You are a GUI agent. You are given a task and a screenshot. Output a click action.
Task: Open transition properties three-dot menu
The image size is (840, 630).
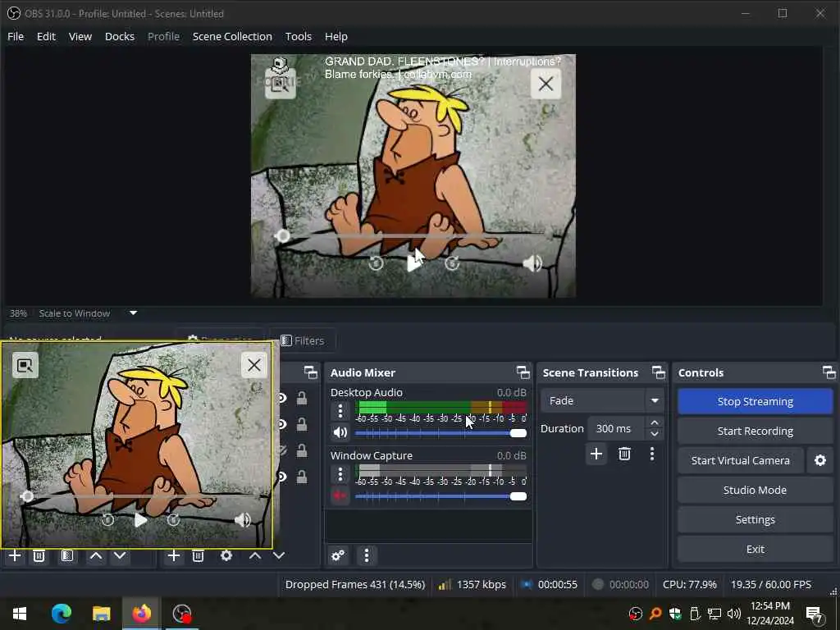click(x=652, y=454)
